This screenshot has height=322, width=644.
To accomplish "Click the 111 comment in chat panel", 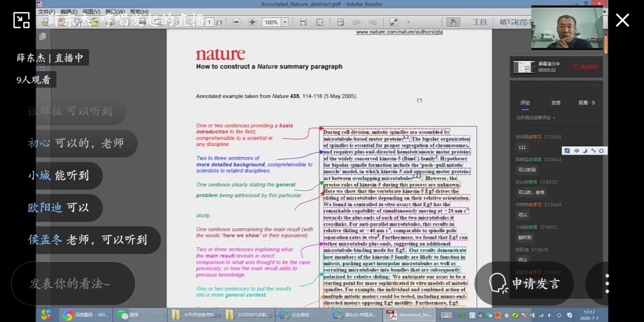I will click(x=523, y=147).
